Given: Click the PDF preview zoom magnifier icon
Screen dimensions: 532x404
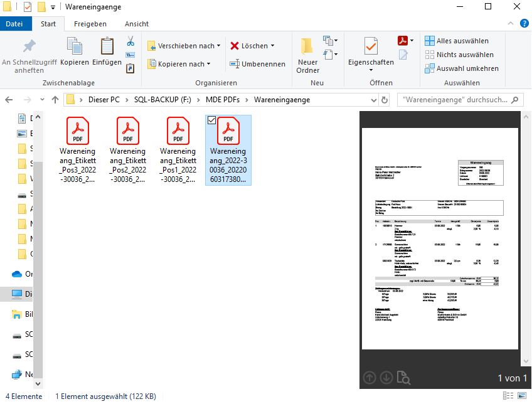Looking at the screenshot, I should [x=403, y=378].
